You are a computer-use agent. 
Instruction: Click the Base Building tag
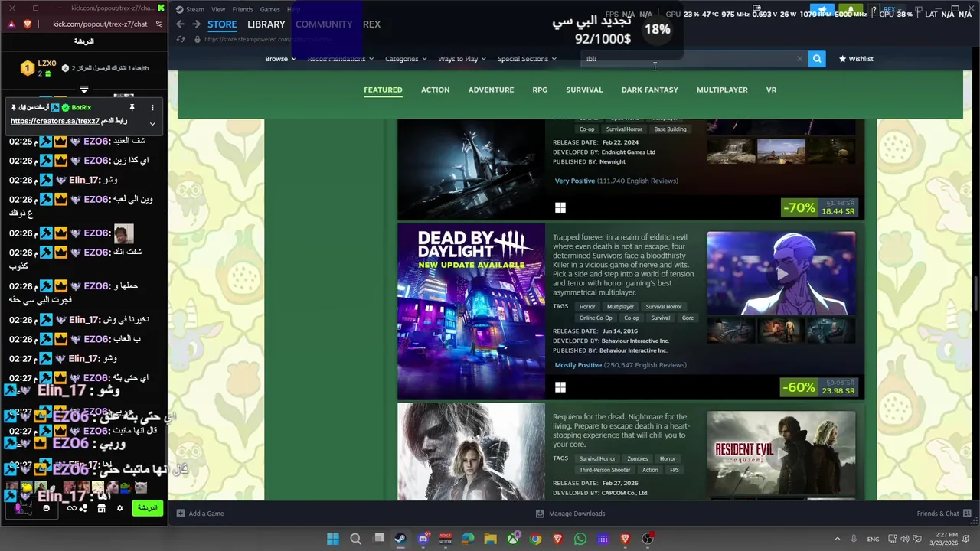(x=670, y=129)
